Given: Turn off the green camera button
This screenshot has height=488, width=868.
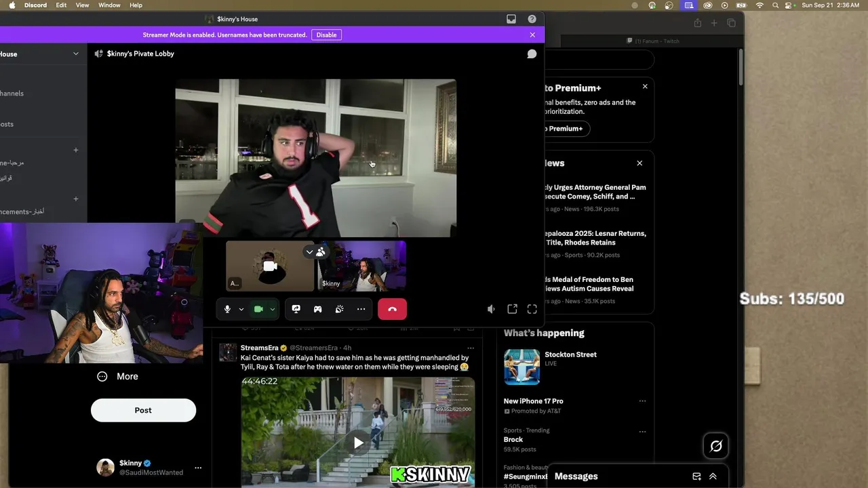Looking at the screenshot, I should (258, 309).
